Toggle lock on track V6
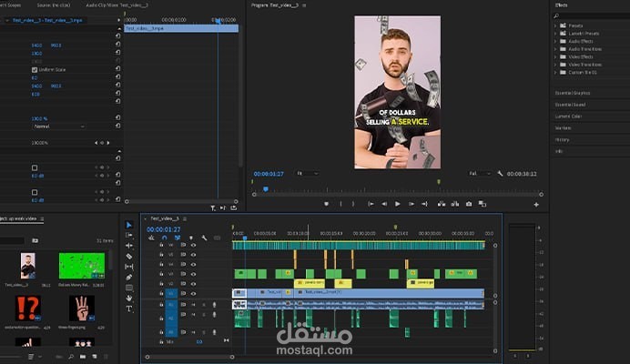This screenshot has width=630, height=364. pyautogui.click(x=161, y=245)
